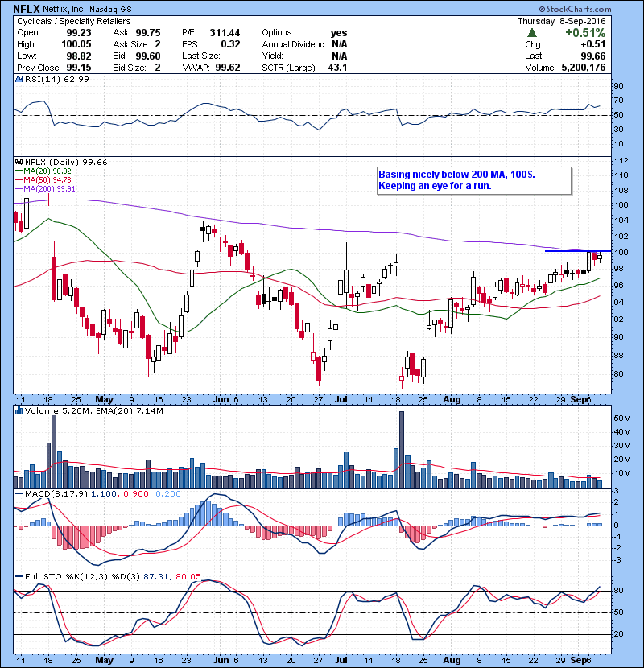This screenshot has height=668, width=644.
Task: Click the blue horizontal resistance line at 100
Action: 578,251
